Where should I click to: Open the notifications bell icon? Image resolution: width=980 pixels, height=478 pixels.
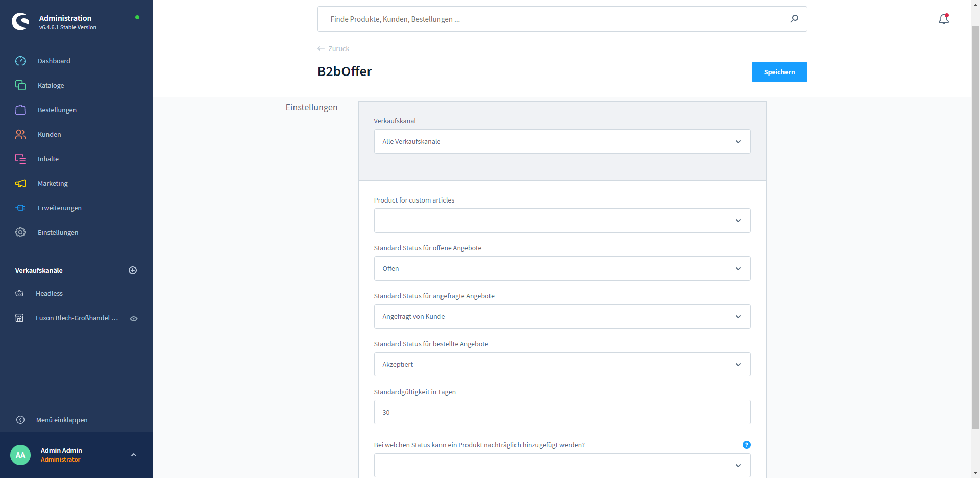coord(943,19)
